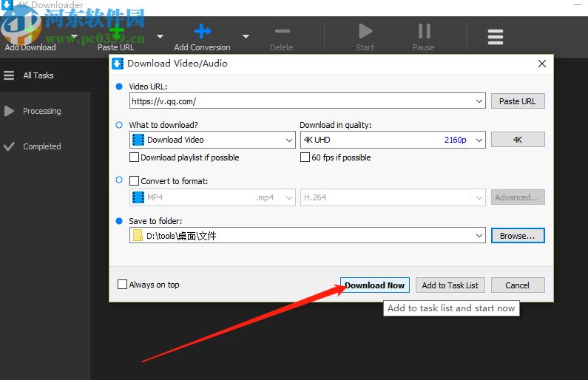
Task: Enable Download playlist if possible checkbox
Action: [134, 157]
